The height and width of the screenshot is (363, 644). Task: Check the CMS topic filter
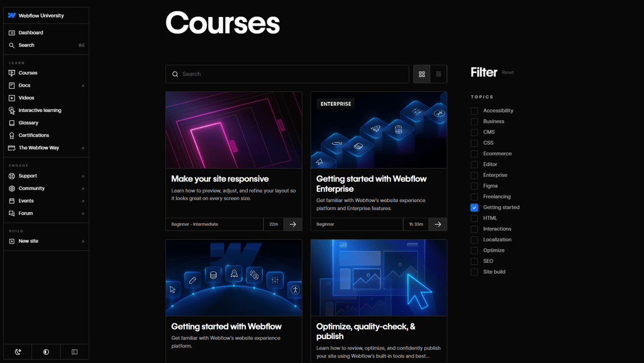click(x=474, y=132)
